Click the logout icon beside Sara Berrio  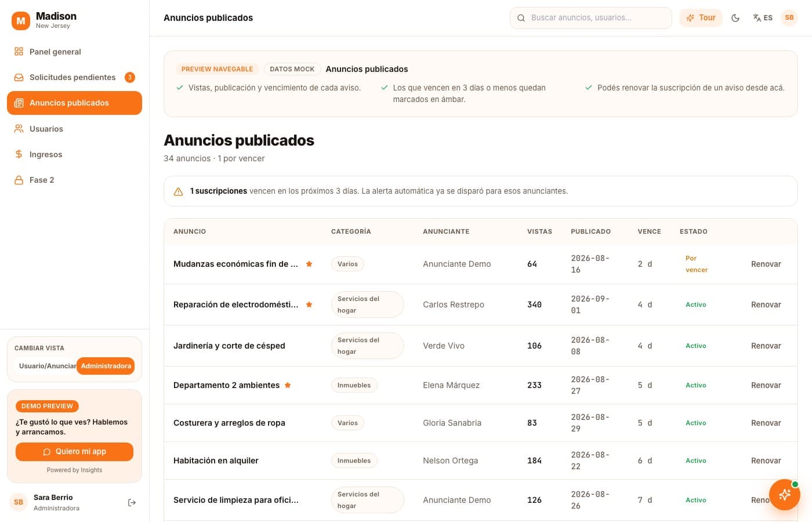pos(132,503)
